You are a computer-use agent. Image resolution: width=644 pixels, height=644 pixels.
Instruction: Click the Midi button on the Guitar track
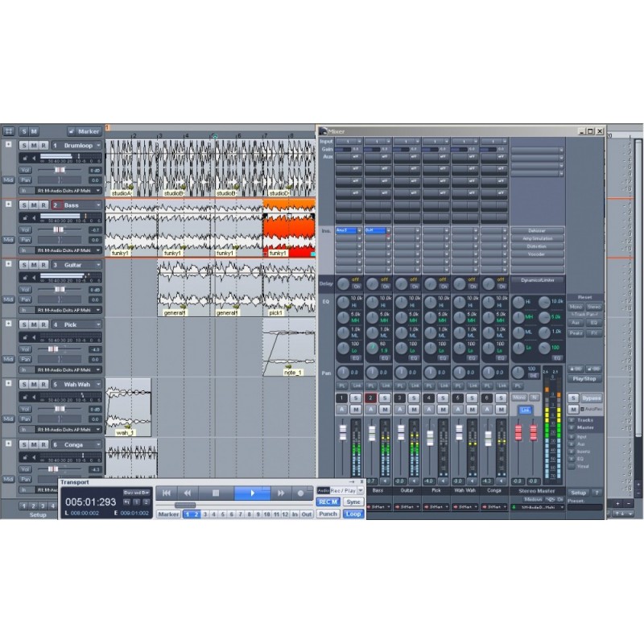click(7, 298)
